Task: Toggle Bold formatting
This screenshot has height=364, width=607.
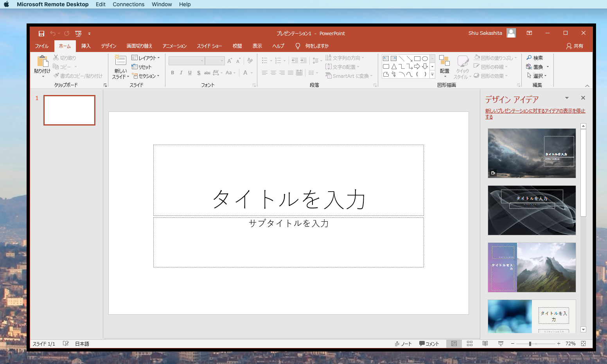Action: coord(172,73)
